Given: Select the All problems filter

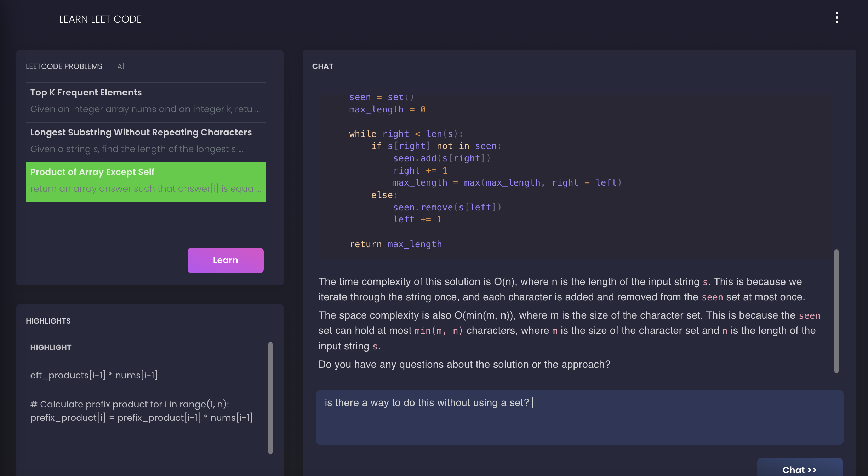Looking at the screenshot, I should pos(121,66).
